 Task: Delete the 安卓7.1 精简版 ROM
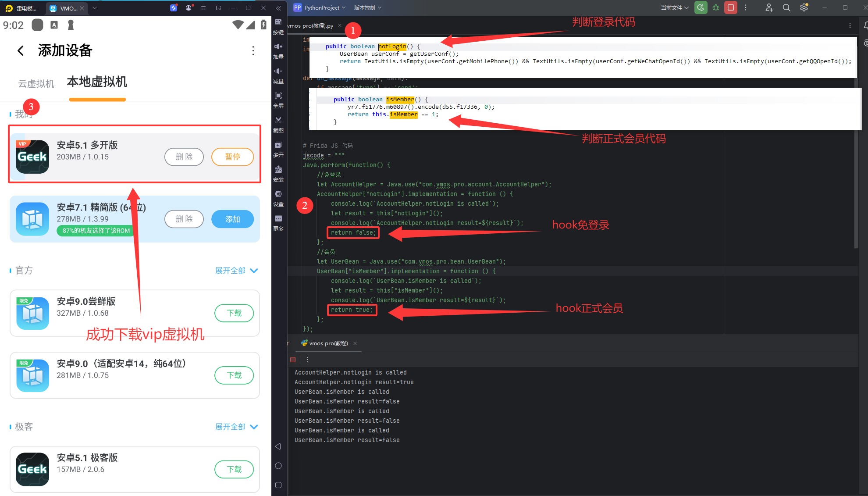[184, 219]
